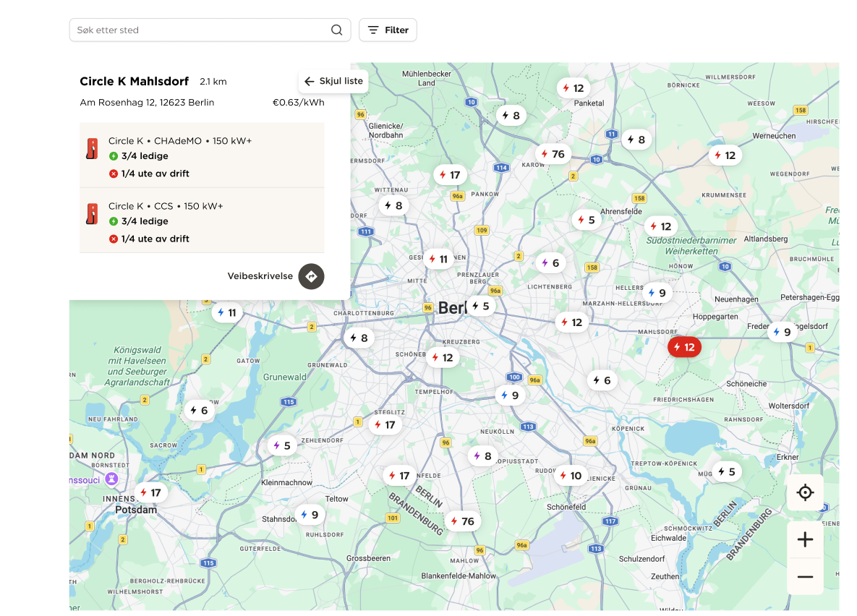Screen dimensions: 857x616
Task: Select the 9 marker near Hellersdorf
Action: tap(657, 293)
